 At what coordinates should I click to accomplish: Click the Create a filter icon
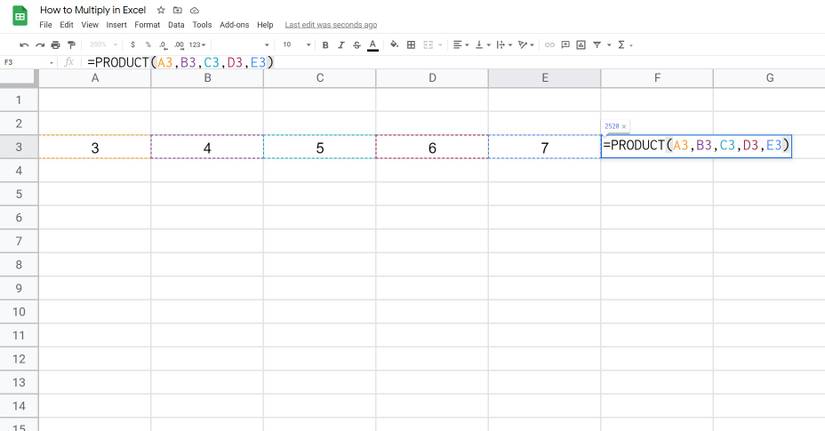pyautogui.click(x=597, y=45)
